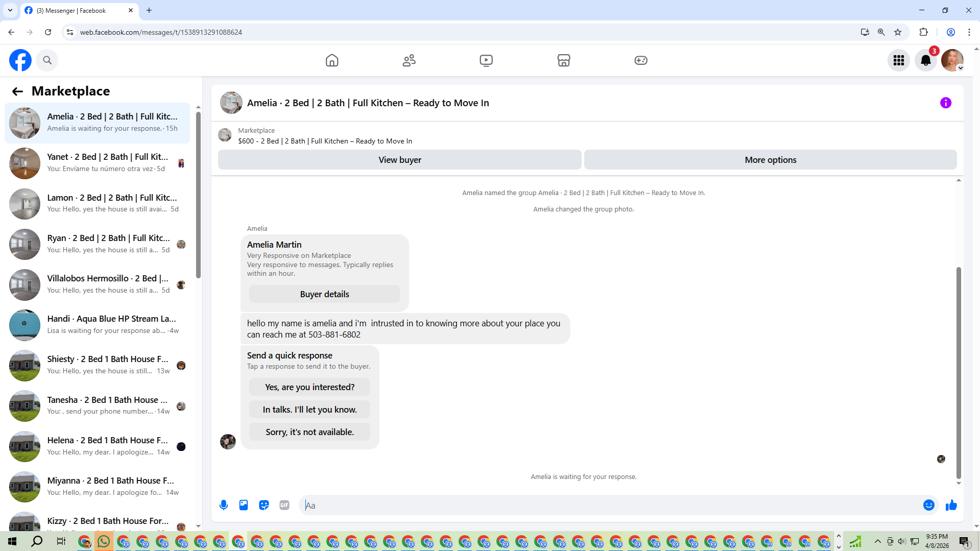Open Ryan's conversation
Image resolution: width=980 pixels, height=551 pixels.
(x=97, y=244)
